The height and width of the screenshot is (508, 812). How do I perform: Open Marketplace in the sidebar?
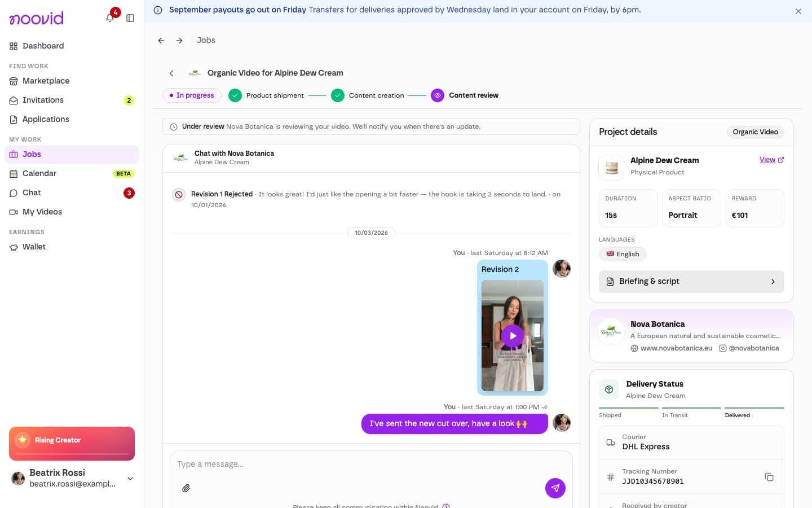[72, 81]
